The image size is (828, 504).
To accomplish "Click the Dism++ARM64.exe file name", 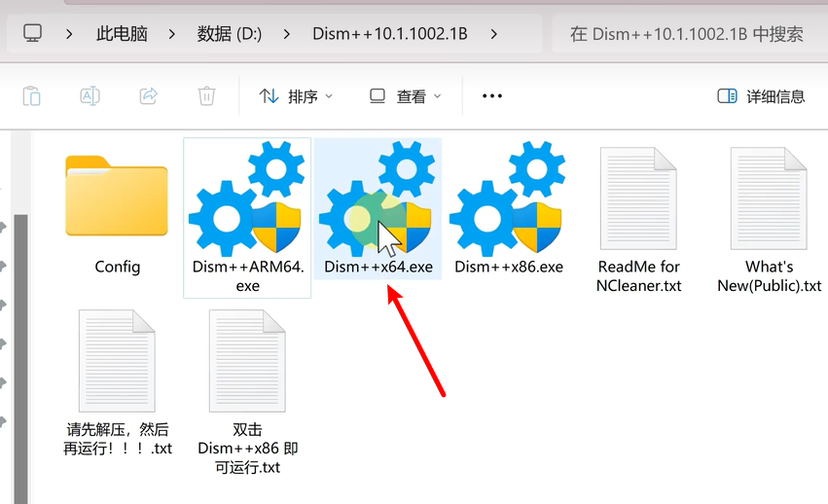I will pos(248,276).
